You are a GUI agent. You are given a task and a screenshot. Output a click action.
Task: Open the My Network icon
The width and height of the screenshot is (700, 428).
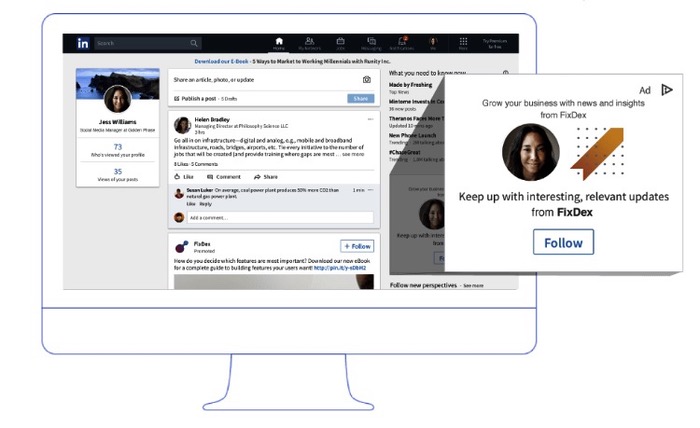309,42
